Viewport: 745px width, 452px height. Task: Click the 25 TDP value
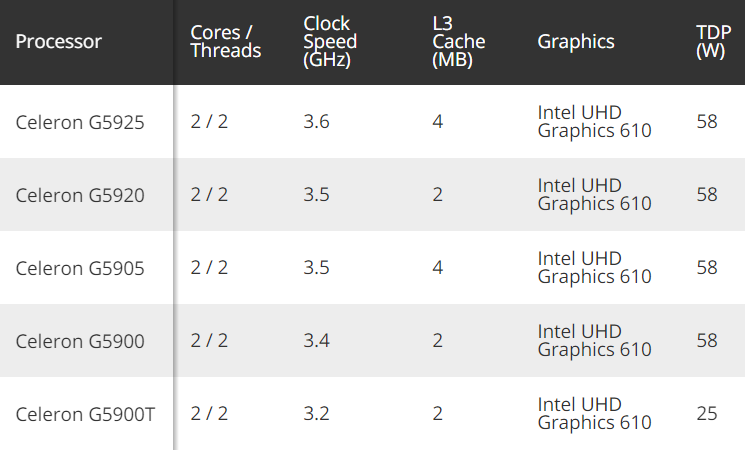pos(707,414)
